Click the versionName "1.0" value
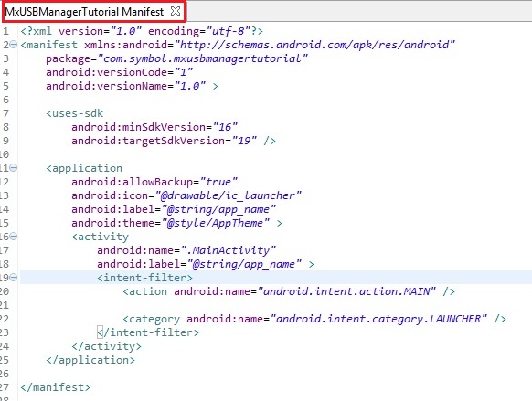The width and height of the screenshot is (532, 401). (x=190, y=86)
